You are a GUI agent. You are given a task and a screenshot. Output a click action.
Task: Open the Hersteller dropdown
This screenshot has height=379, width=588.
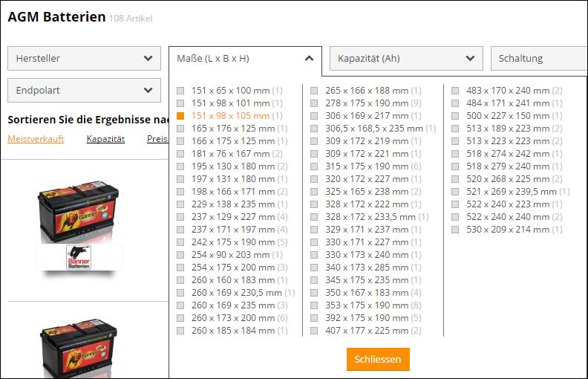[84, 58]
